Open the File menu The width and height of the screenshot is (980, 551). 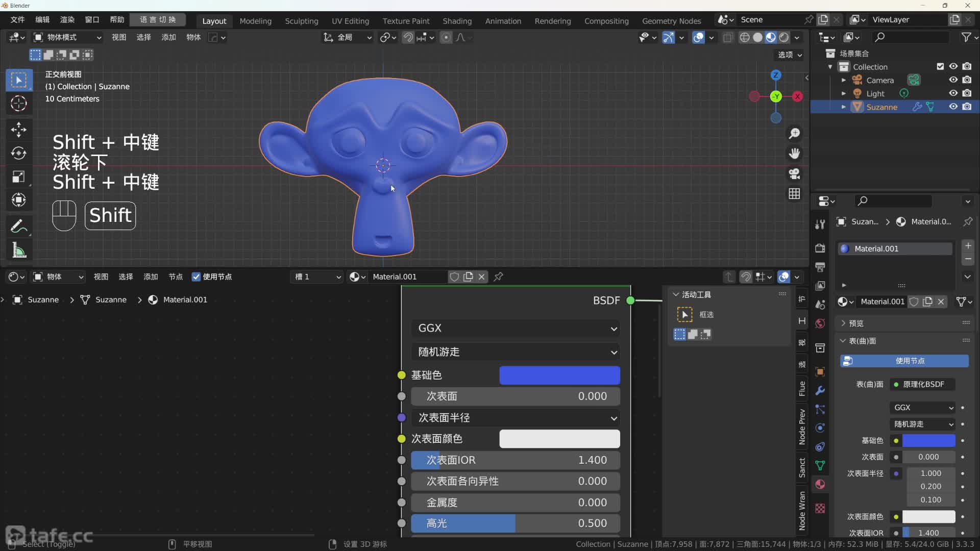18,19
